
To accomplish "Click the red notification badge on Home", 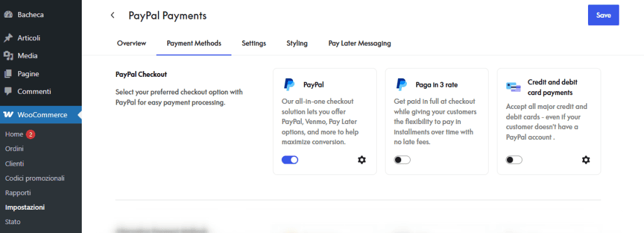I will pyautogui.click(x=30, y=134).
